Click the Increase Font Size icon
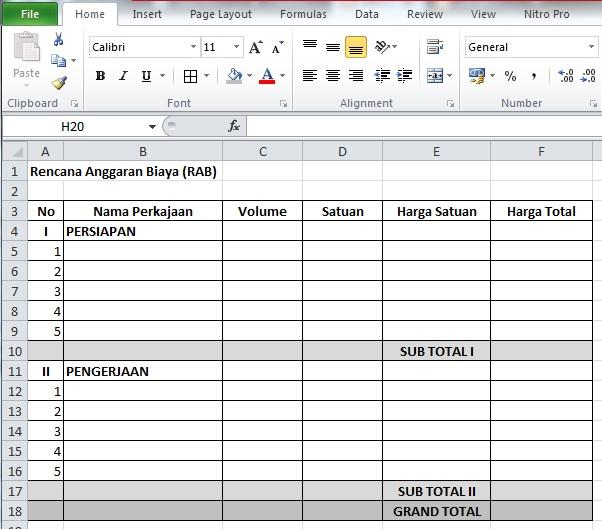 coord(256,47)
